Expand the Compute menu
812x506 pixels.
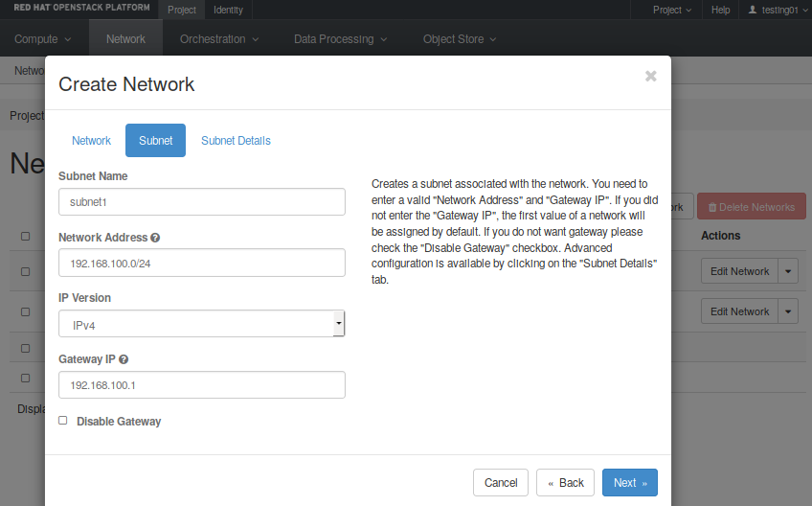42,39
